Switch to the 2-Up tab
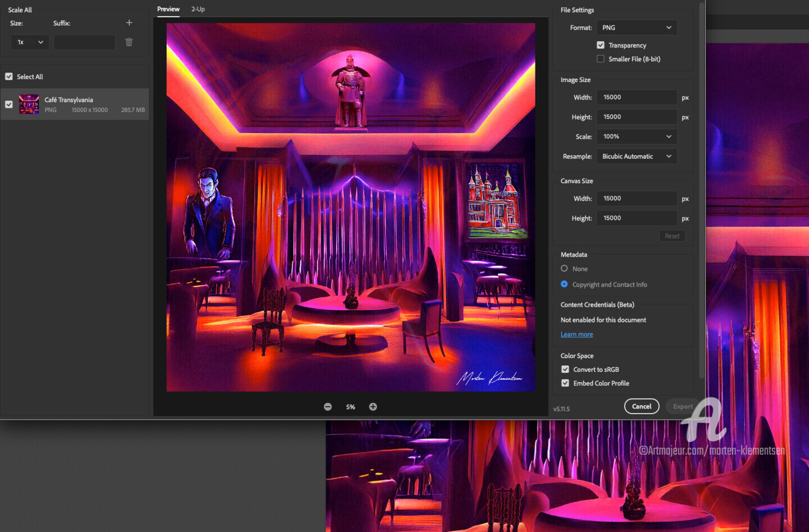Image resolution: width=809 pixels, height=532 pixels. tap(198, 9)
